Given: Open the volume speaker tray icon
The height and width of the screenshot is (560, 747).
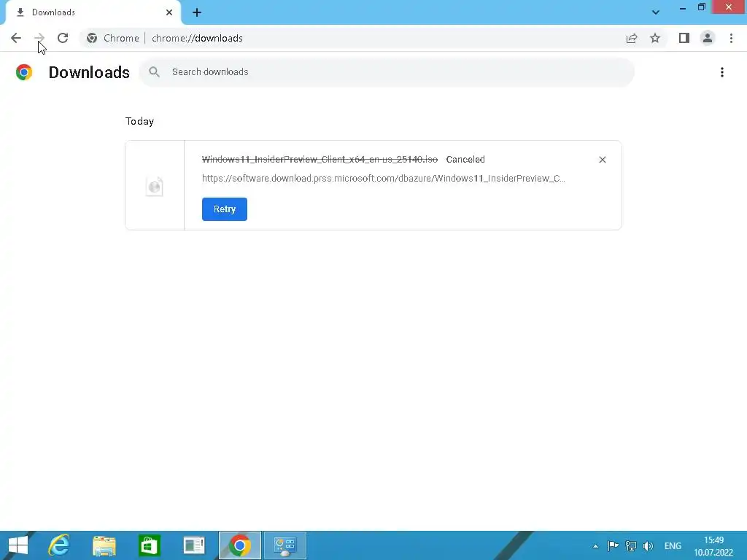Looking at the screenshot, I should (648, 545).
